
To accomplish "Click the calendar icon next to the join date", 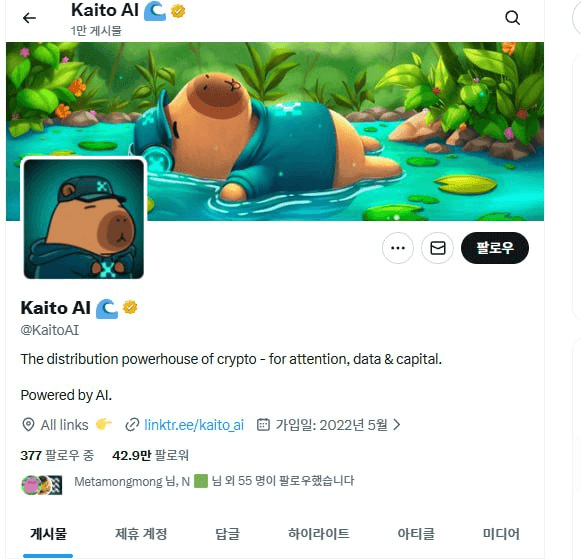I will coord(263,425).
